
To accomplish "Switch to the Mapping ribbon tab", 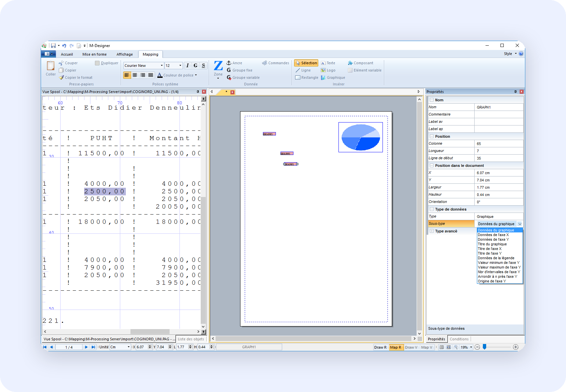I will (151, 54).
